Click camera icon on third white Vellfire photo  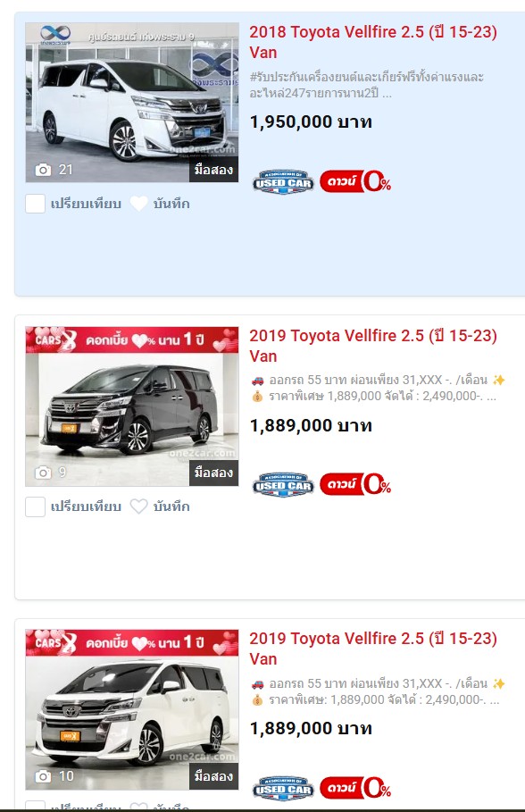click(43, 775)
